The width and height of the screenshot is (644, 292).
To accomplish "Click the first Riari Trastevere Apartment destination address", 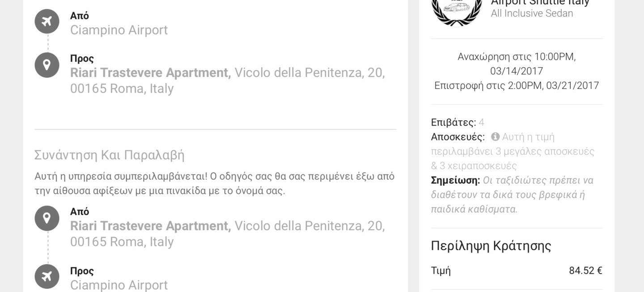I will point(228,80).
